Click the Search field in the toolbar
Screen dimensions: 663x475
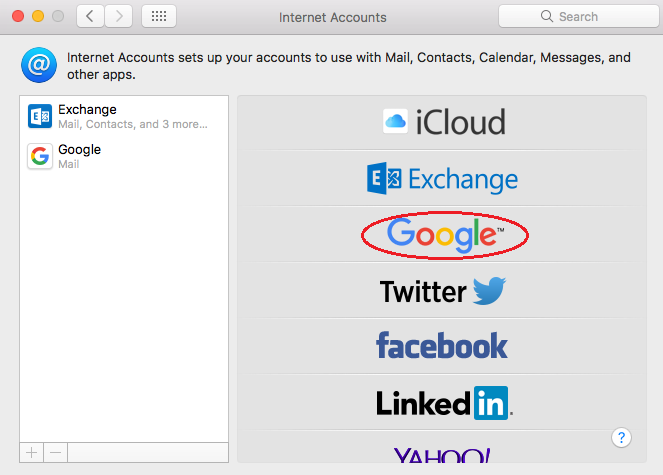(578, 16)
